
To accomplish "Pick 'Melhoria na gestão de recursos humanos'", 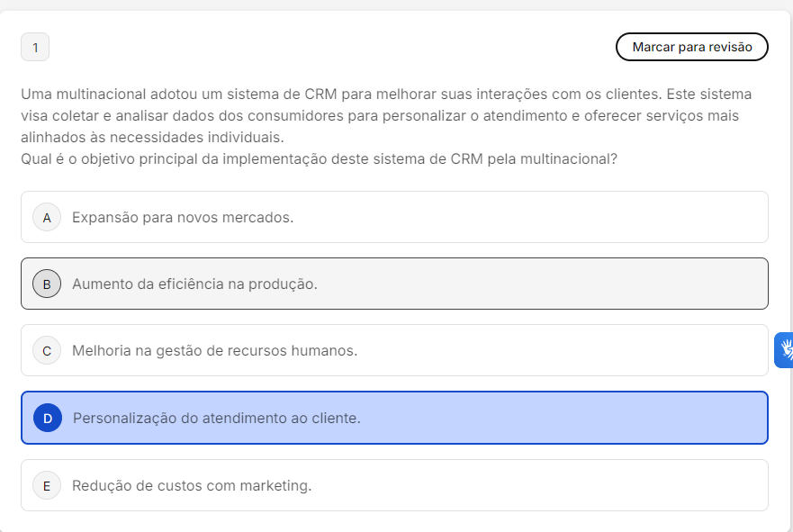I will pos(214,350).
